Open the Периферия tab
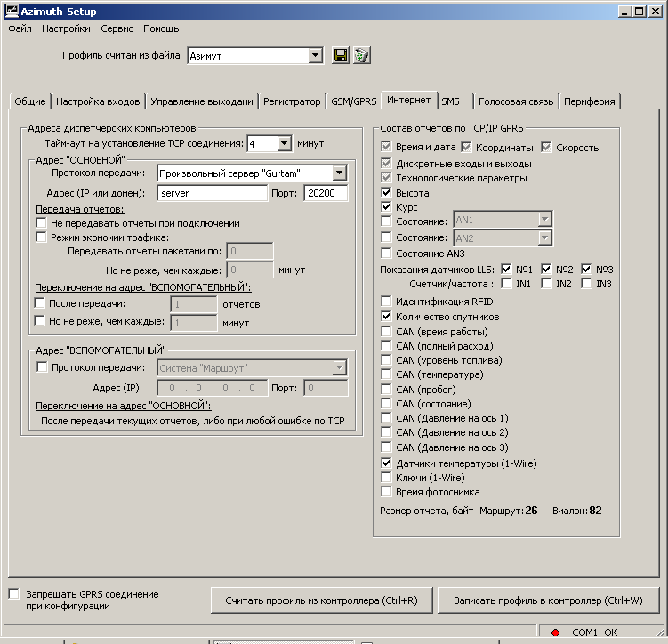The width and height of the screenshot is (668, 644). 589,101
